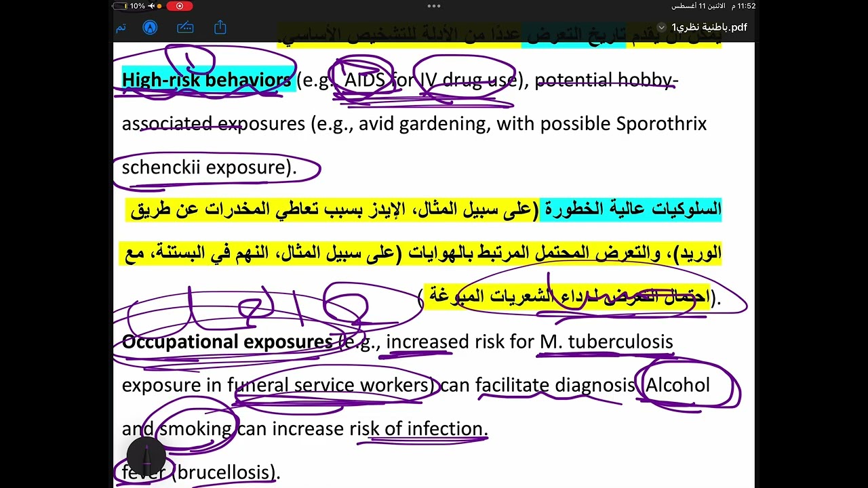Tap the 11:52 clock in status bar

[x=742, y=6]
